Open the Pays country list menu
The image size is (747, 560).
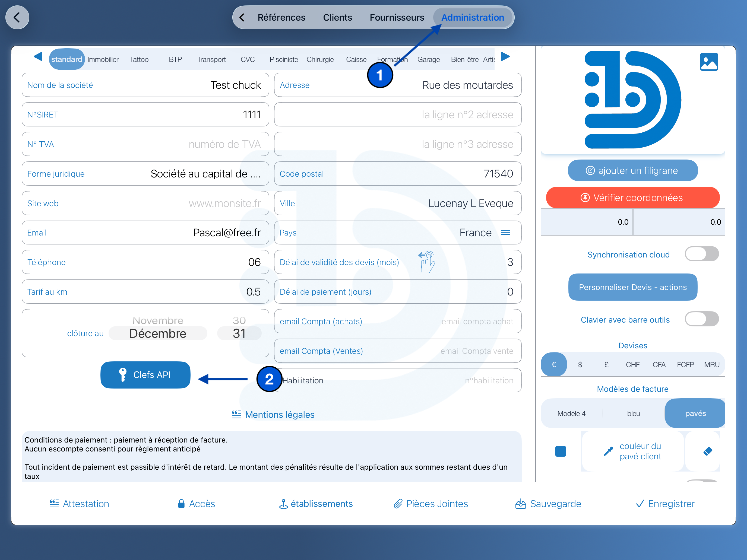505,233
